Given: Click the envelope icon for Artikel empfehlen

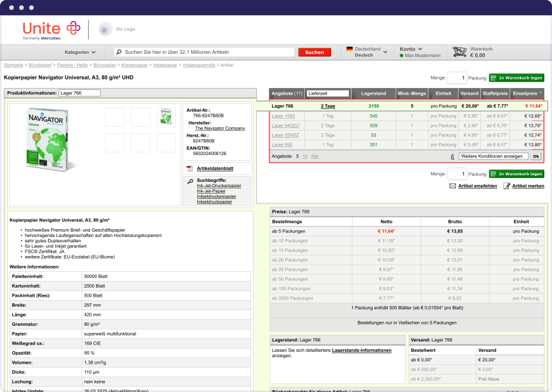Looking at the screenshot, I should (x=453, y=186).
